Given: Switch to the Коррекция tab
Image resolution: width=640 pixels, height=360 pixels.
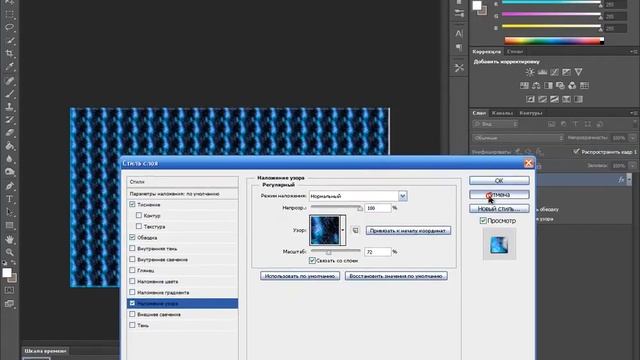Looking at the screenshot, I should point(487,52).
